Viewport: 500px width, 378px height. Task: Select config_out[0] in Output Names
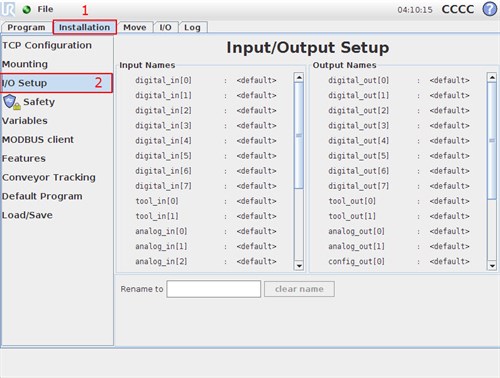click(356, 261)
